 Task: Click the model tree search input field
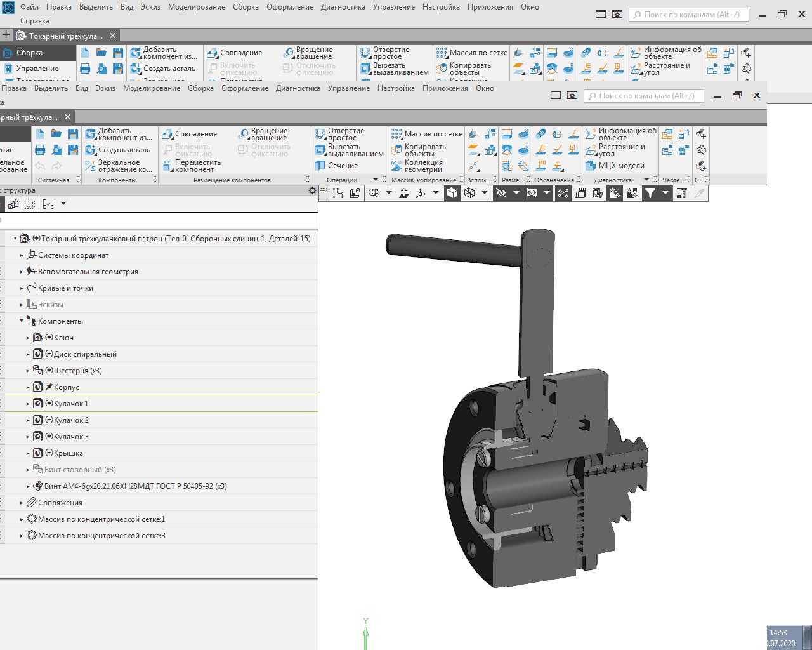159,220
